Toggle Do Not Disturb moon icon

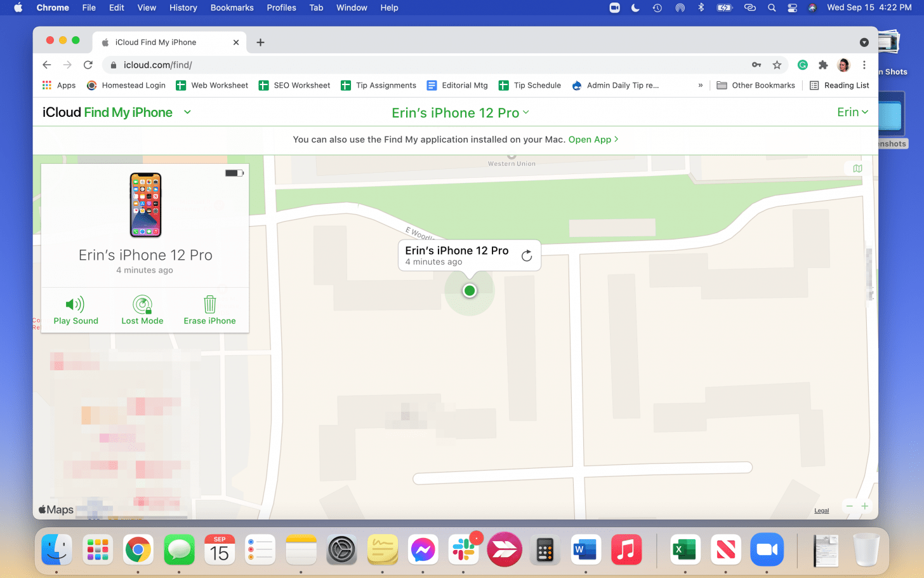(635, 8)
